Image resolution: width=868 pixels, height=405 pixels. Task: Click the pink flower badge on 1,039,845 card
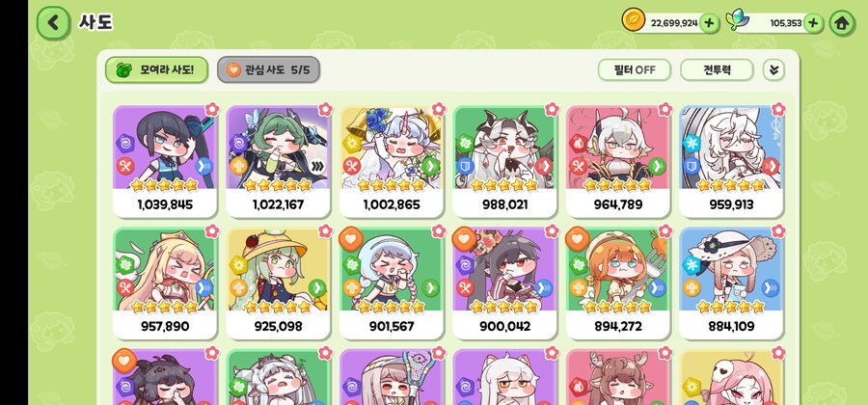[x=211, y=109]
